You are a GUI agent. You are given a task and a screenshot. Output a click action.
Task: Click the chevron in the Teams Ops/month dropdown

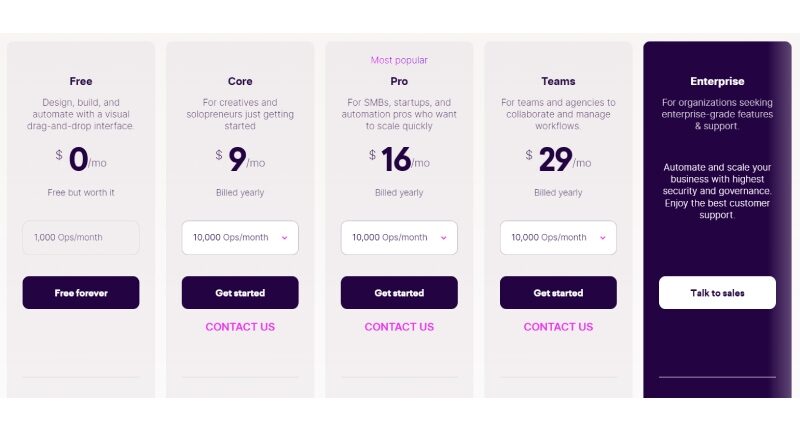602,238
